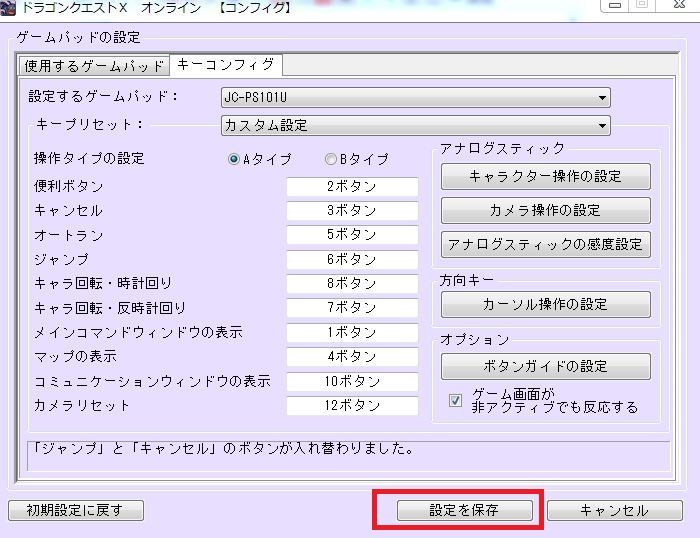Screen dimensions: 700x538
Task: Click the カメラリセット row label
Action: tap(82, 405)
